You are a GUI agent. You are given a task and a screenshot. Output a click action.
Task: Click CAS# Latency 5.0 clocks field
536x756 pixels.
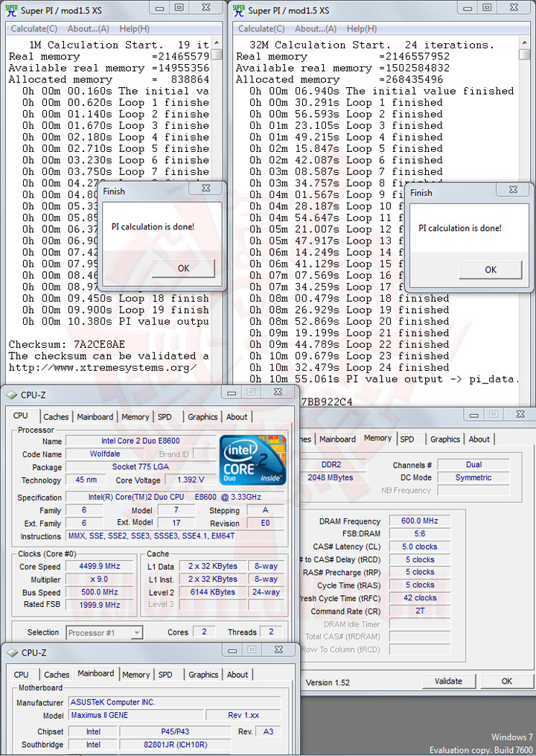[x=419, y=547]
